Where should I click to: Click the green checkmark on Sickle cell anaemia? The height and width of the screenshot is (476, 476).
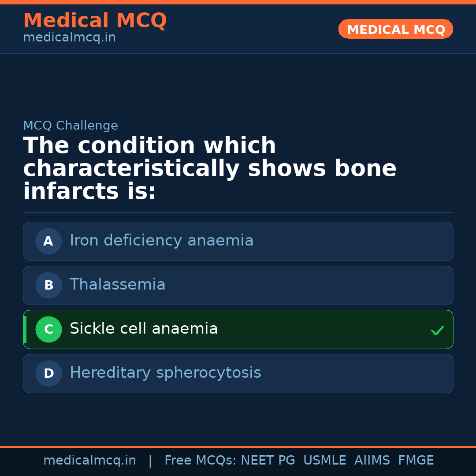click(437, 330)
